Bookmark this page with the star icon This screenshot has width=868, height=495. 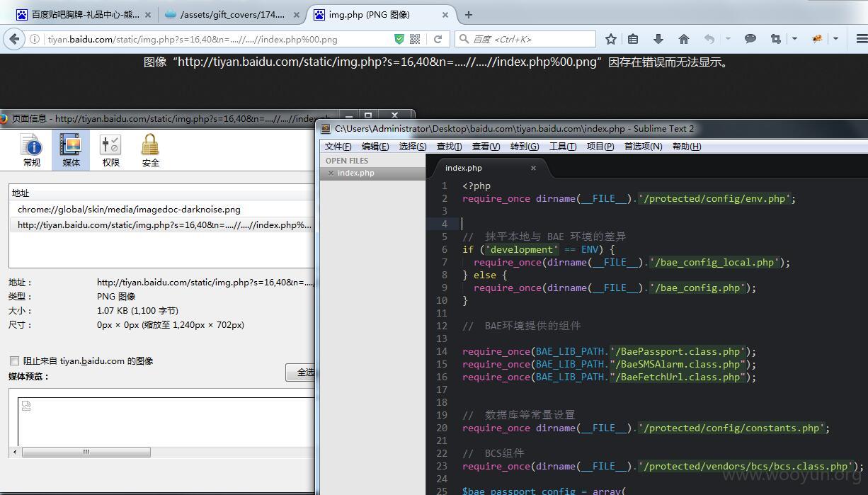pyautogui.click(x=611, y=40)
